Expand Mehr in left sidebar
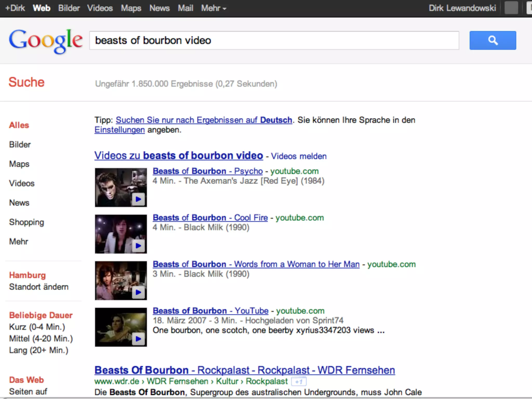Viewport: 532px width, 399px height. pyautogui.click(x=18, y=241)
